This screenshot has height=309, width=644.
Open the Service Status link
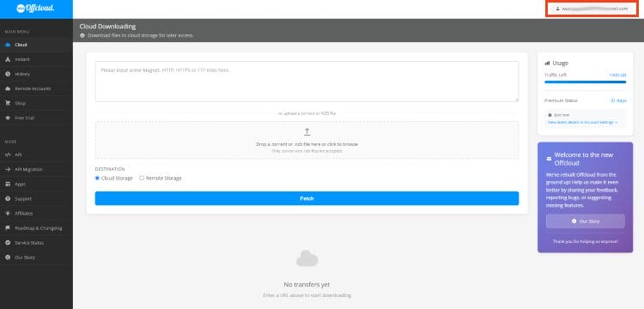coord(36,243)
